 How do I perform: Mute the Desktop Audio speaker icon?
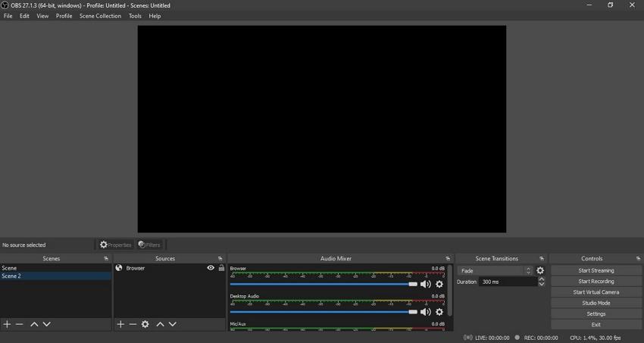coord(426,312)
